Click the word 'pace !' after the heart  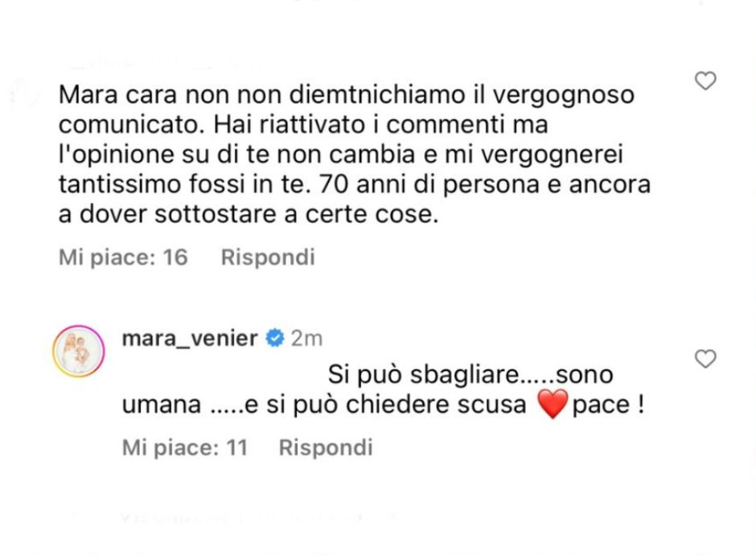608,404
